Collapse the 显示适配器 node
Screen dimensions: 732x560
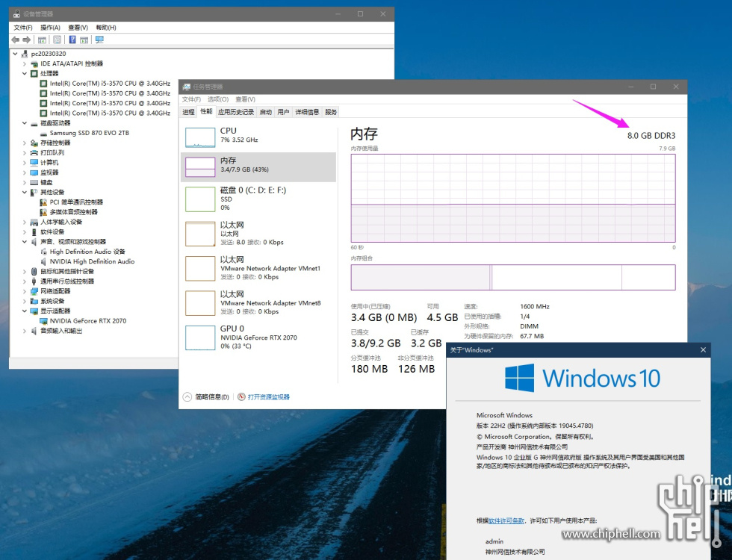point(24,311)
